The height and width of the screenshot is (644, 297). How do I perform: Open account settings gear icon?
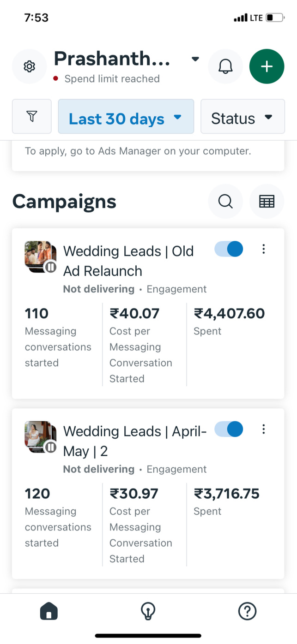click(x=30, y=66)
